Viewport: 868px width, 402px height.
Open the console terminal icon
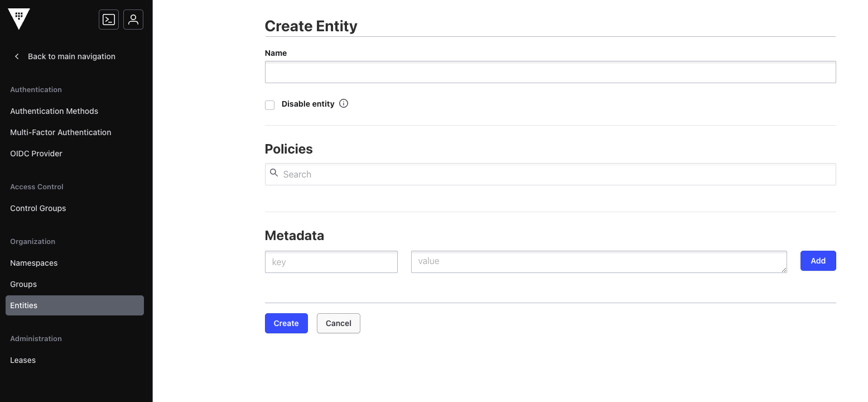click(109, 20)
